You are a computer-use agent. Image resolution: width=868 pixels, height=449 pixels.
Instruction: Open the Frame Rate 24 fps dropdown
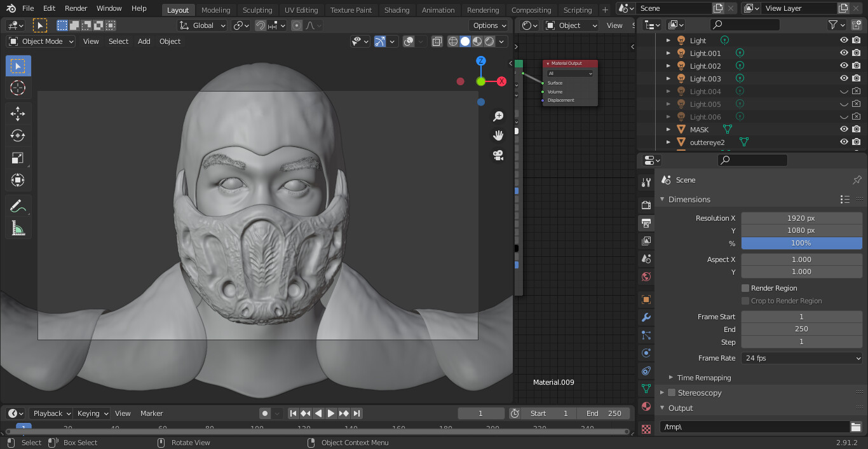[802, 358]
